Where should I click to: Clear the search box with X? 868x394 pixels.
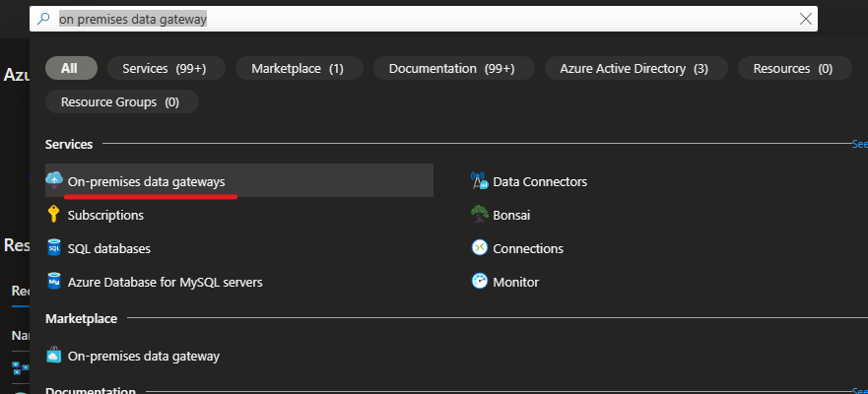click(x=806, y=19)
